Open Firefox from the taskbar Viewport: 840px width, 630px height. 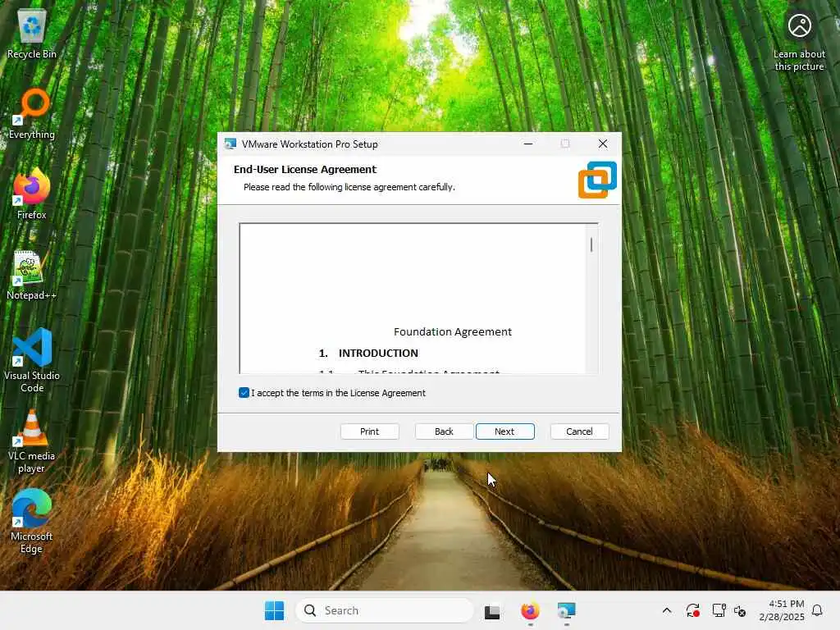point(530,610)
